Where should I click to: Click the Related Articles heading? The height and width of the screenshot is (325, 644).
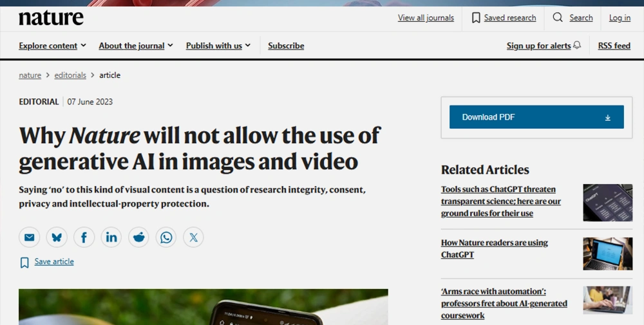(485, 169)
